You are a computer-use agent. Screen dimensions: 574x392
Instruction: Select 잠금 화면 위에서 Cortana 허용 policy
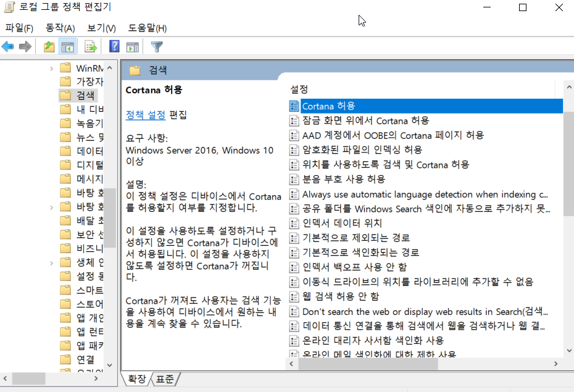(x=365, y=121)
